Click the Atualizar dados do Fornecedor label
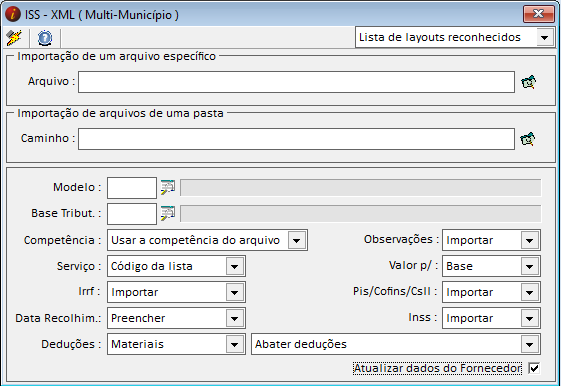Screen dimensions: 561x386 coord(437,368)
